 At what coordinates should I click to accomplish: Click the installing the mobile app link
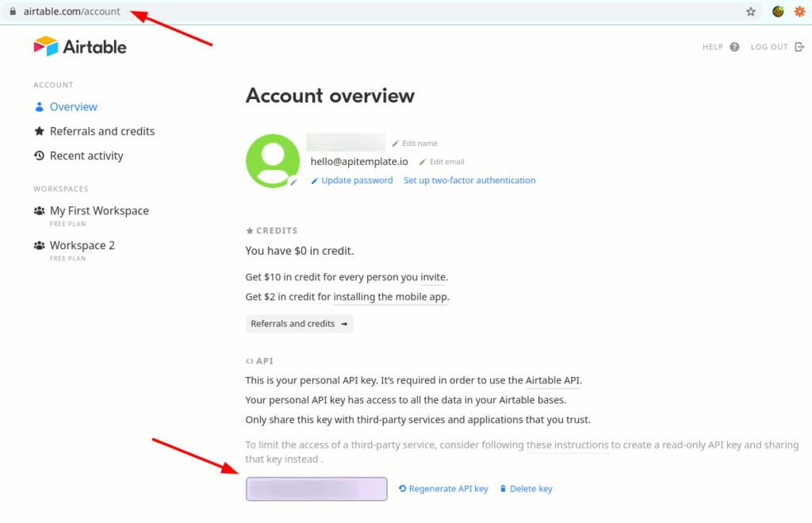click(x=390, y=297)
